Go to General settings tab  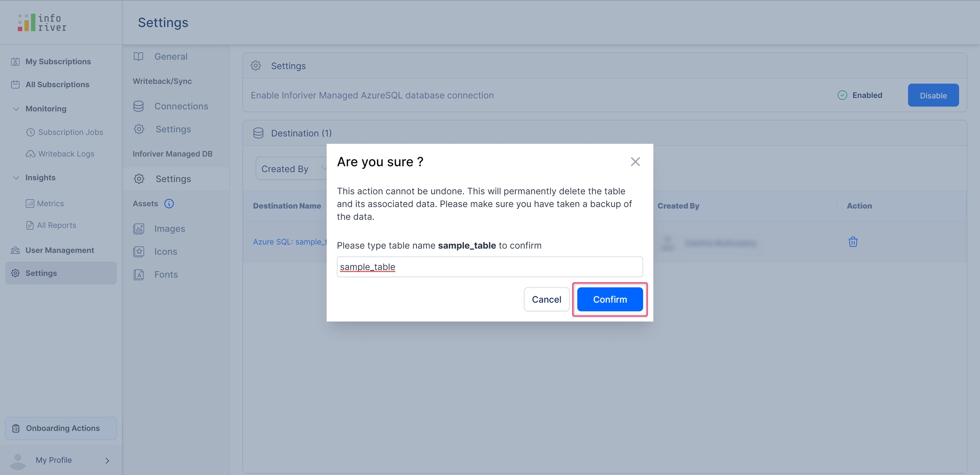[171, 57]
